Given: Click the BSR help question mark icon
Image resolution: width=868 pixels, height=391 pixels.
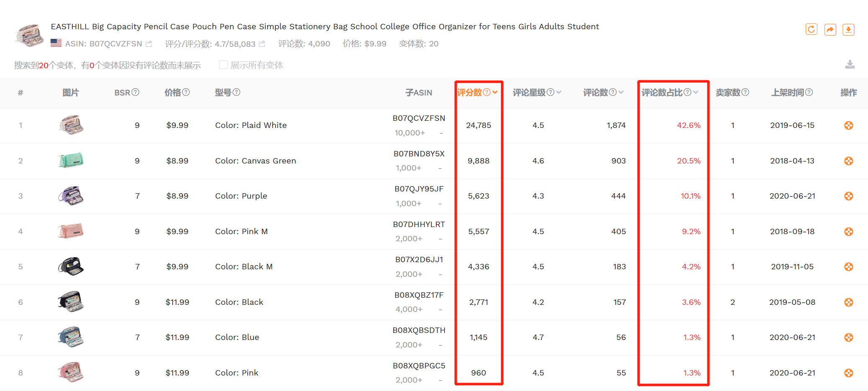Looking at the screenshot, I should 136,92.
